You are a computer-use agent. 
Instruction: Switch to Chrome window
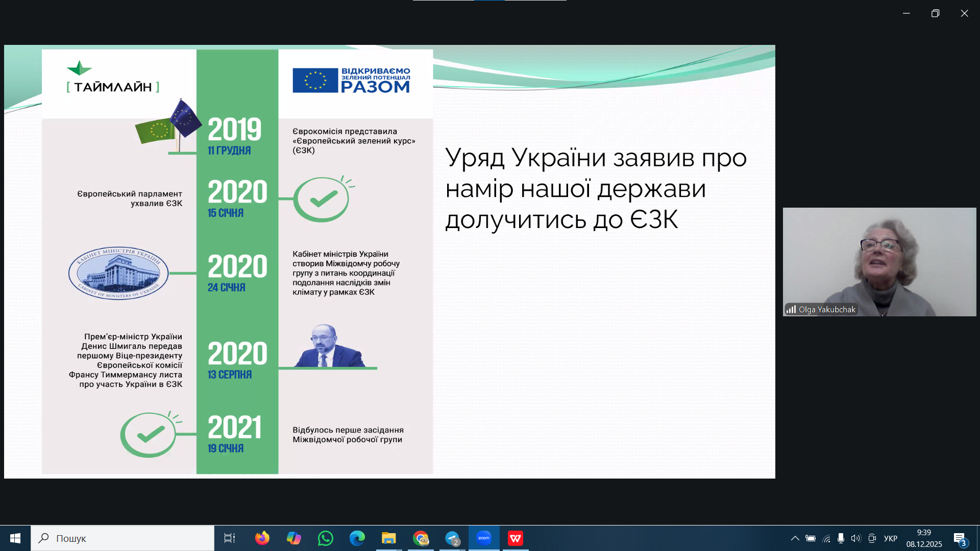(421, 538)
